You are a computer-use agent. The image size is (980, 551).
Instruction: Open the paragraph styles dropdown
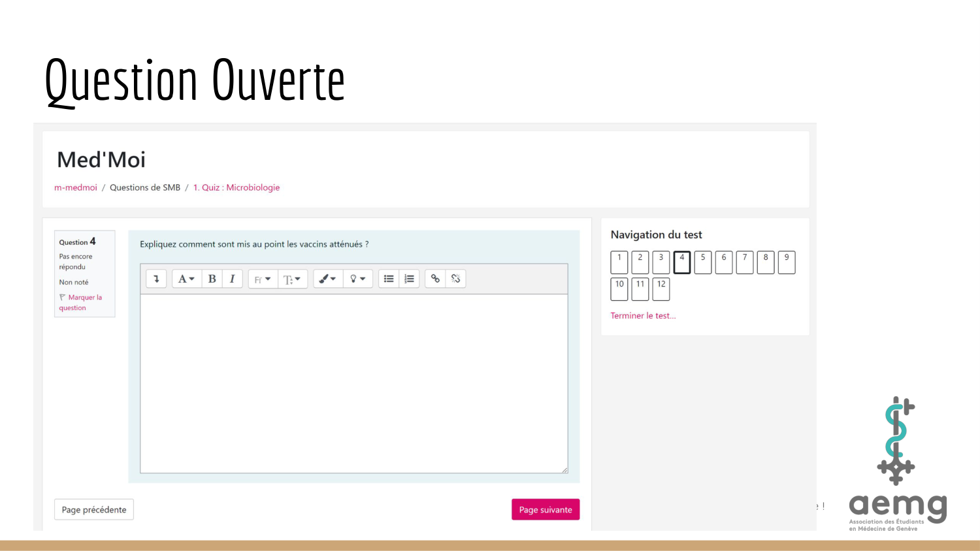click(186, 278)
